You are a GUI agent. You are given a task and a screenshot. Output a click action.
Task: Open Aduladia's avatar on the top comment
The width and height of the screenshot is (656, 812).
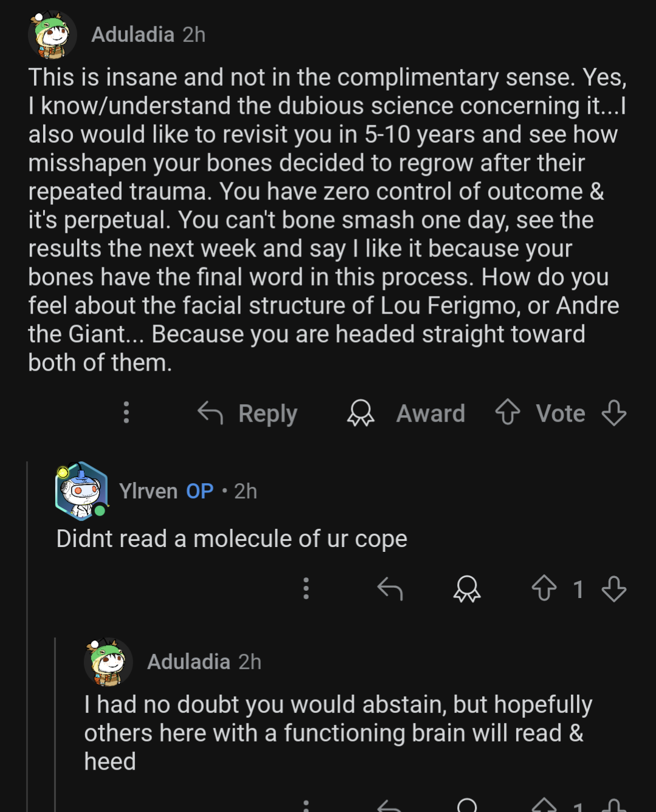[x=52, y=35]
